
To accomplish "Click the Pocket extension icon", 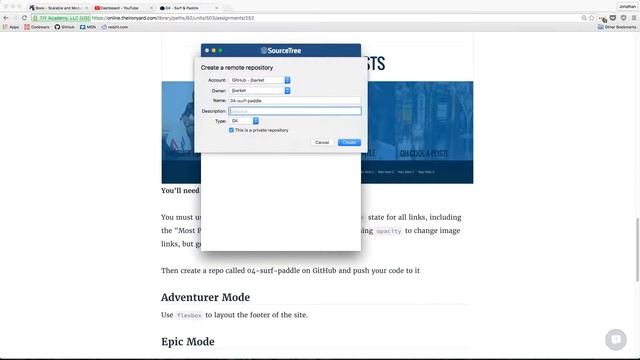I will tap(613, 18).
